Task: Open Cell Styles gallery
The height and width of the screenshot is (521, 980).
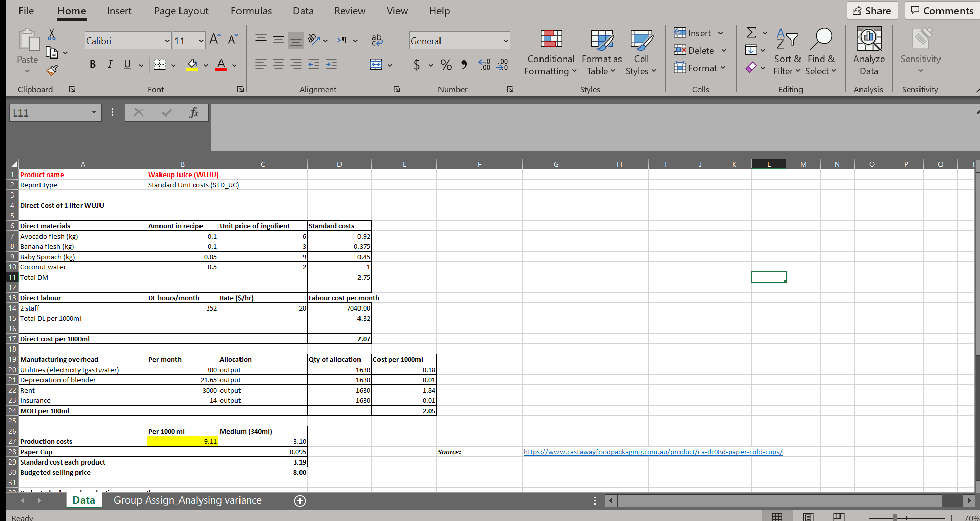Action: [x=641, y=52]
